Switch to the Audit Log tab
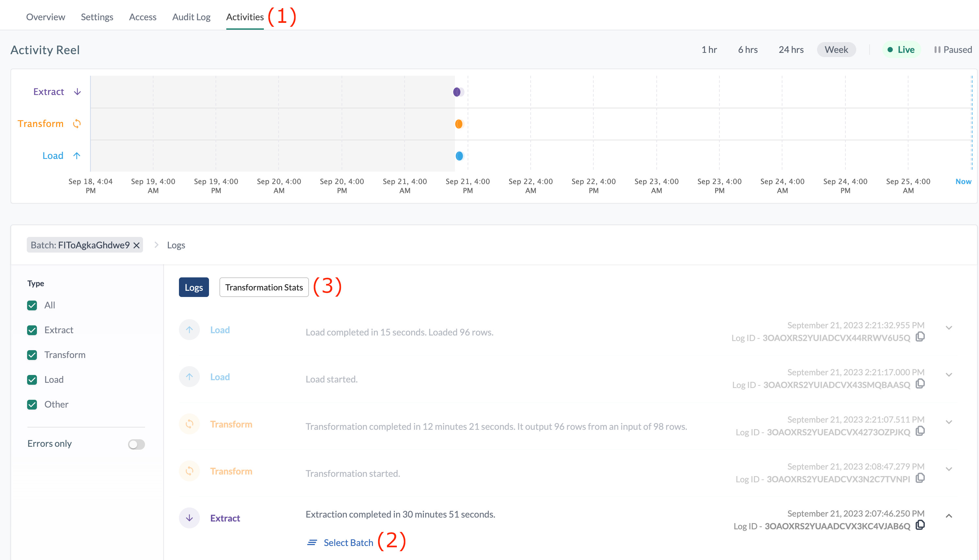 pos(191,17)
